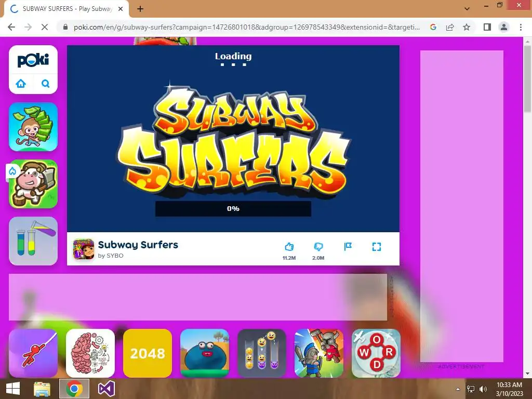Click the page vertical scrollbar thumb
Image resolution: width=532 pixels, height=399 pixels.
[x=527, y=79]
